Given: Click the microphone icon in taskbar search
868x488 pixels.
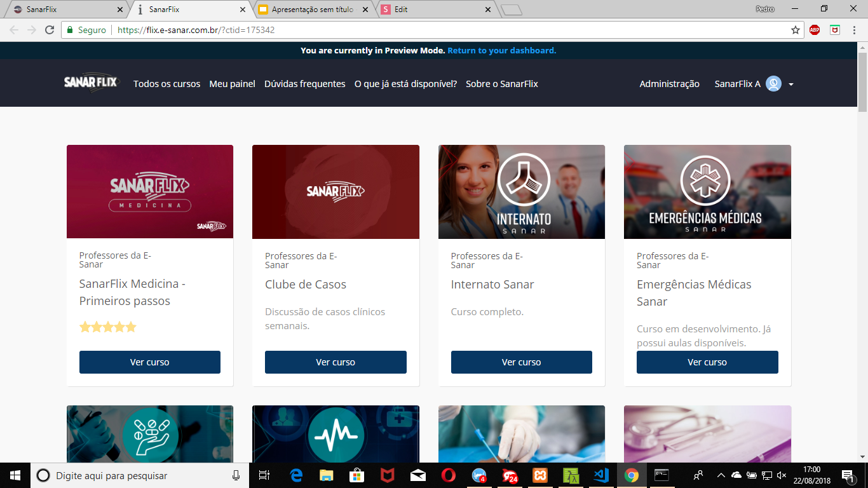Looking at the screenshot, I should [x=236, y=475].
